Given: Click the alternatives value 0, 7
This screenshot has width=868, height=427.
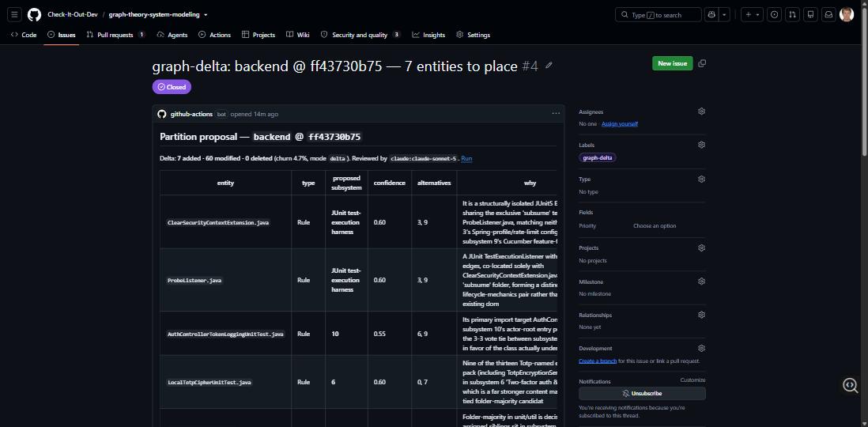Looking at the screenshot, I should pos(422,382).
